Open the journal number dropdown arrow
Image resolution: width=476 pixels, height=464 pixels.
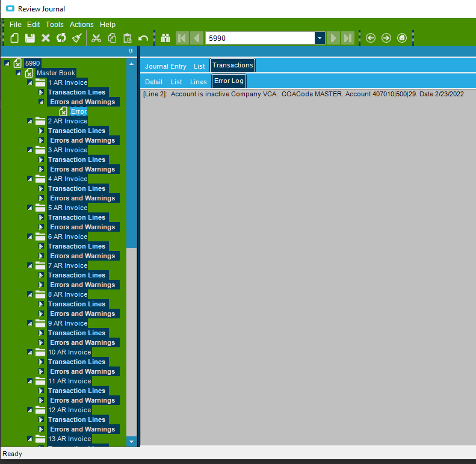pyautogui.click(x=320, y=39)
